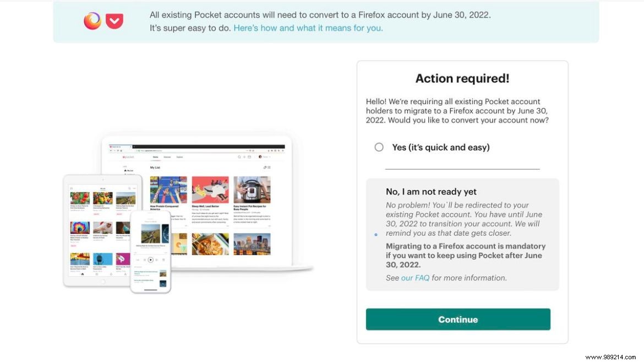Click the Pocket logo in the top banner

click(x=113, y=20)
